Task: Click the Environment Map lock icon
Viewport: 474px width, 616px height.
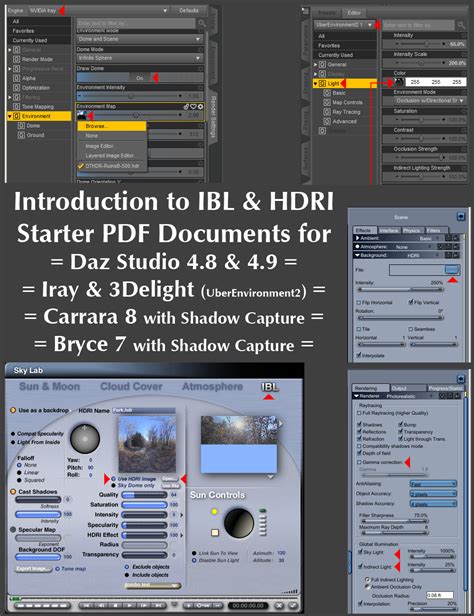Action: click(186, 106)
